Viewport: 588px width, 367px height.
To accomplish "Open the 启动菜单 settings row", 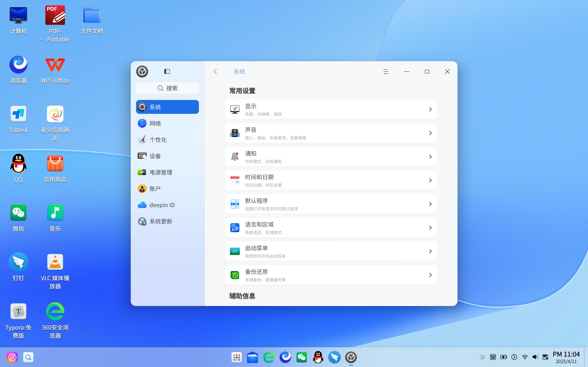I will pos(331,251).
